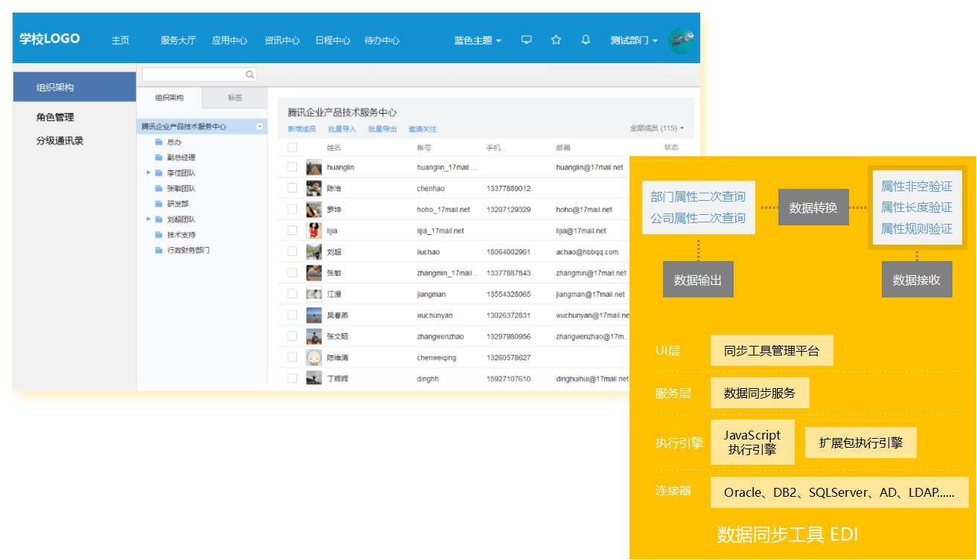Image resolution: width=977 pixels, height=560 pixels.
Task: Check the box for 江漫
Action: [x=292, y=294]
